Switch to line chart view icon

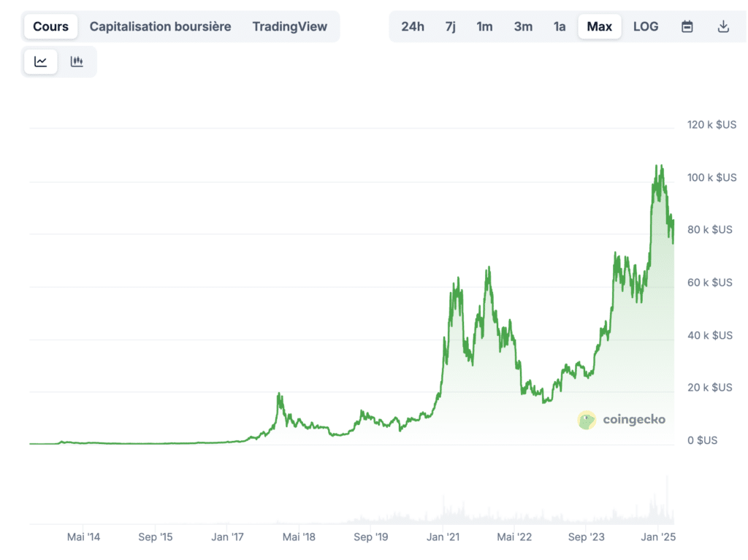(x=41, y=62)
